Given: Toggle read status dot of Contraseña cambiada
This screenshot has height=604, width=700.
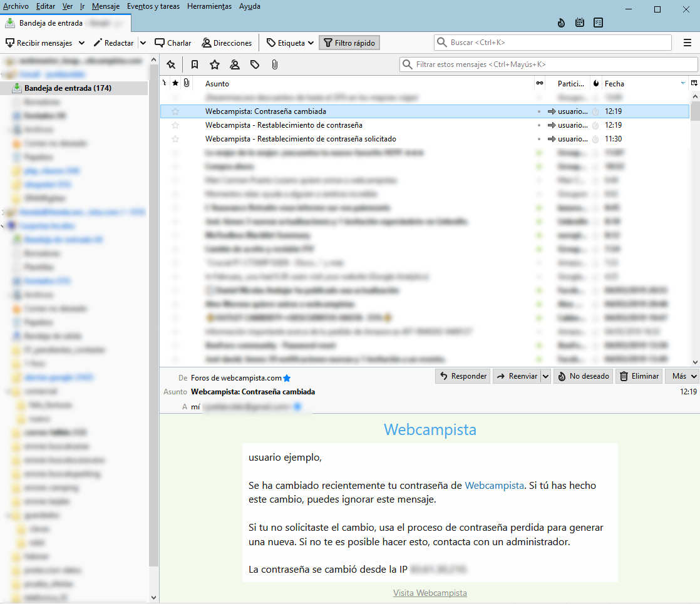Looking at the screenshot, I should [539, 111].
